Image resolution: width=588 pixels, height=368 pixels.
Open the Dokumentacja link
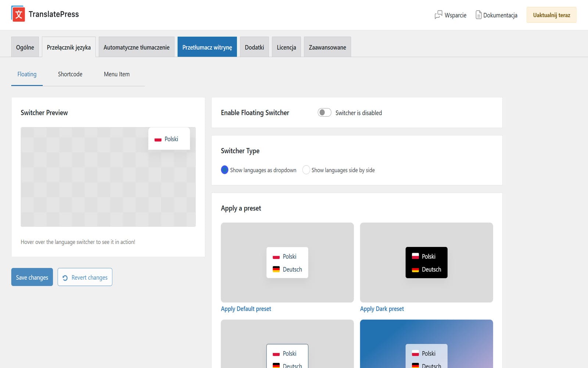[496, 15]
